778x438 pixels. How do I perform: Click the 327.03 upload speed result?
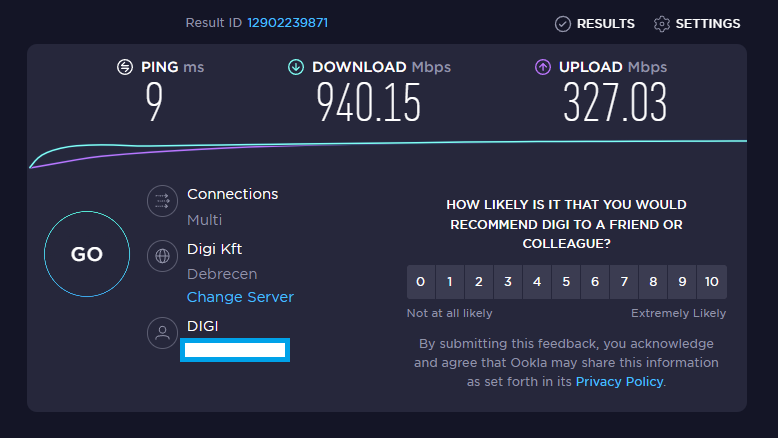pyautogui.click(x=615, y=103)
